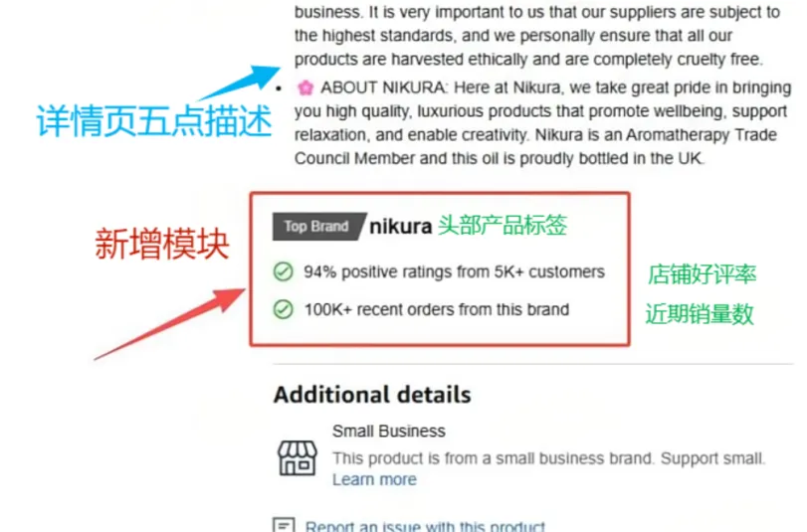Click the Additional details heading
Viewport: 807px width, 532px height.
[372, 395]
